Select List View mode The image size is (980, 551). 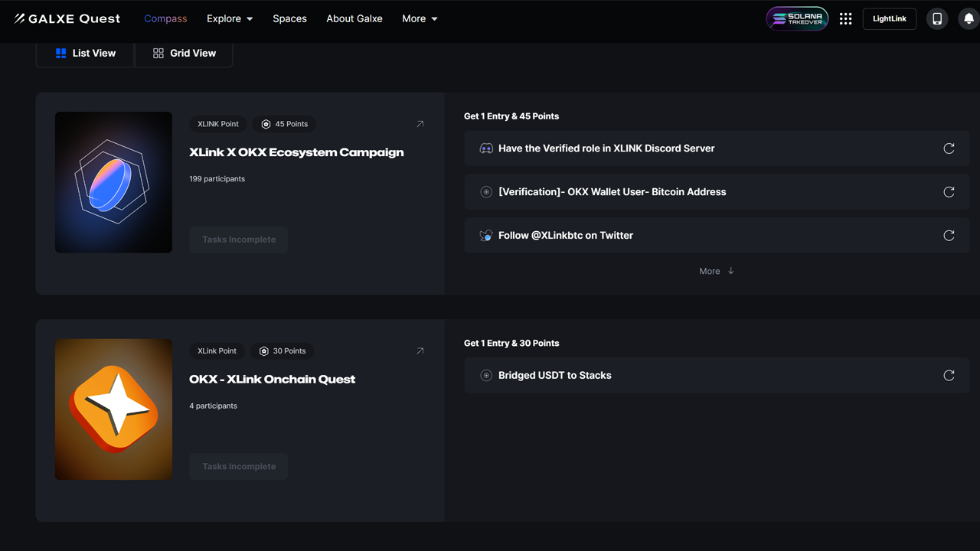(85, 53)
